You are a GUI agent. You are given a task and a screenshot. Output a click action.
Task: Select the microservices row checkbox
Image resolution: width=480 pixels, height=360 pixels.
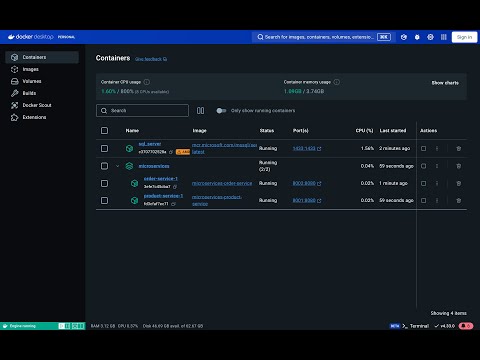pos(104,166)
